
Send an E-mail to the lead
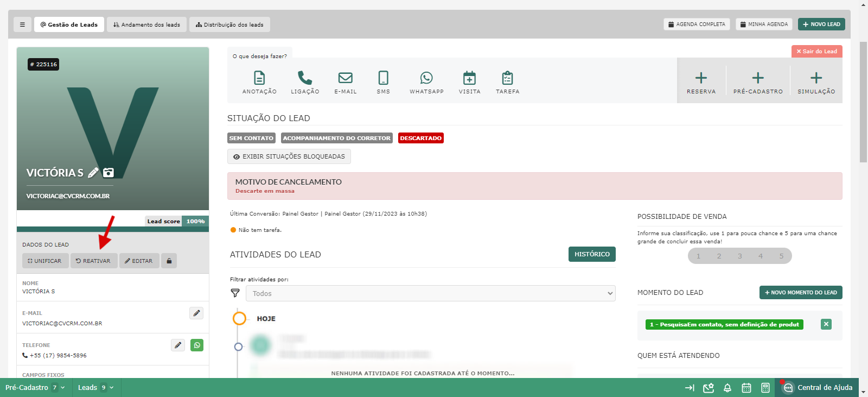click(x=346, y=82)
